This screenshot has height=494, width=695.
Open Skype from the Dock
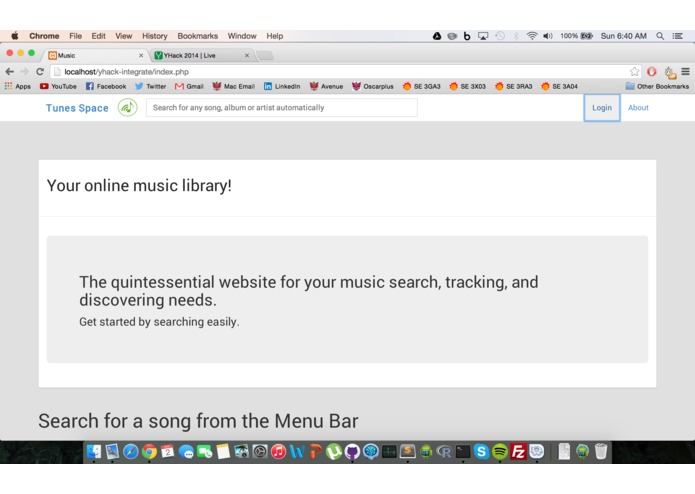click(481, 451)
